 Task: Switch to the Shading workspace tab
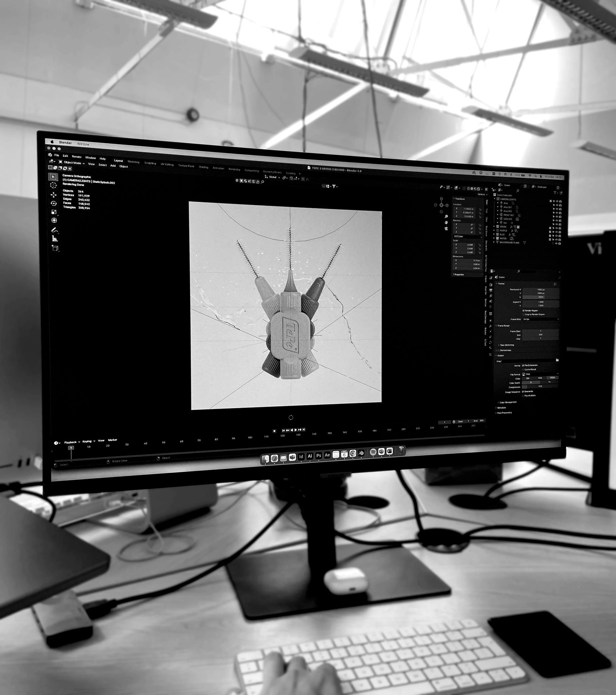tap(204, 167)
